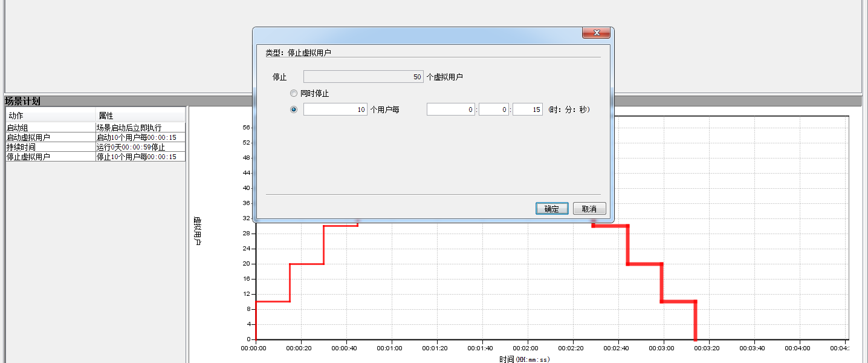Click the 动作 column header
This screenshot has height=363, width=868.
[x=50, y=116]
